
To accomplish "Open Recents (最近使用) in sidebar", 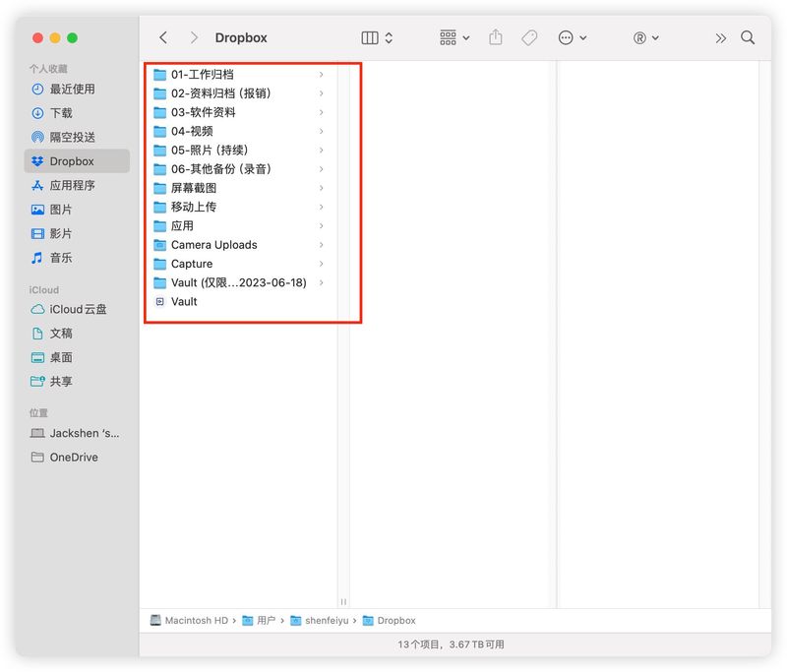I will click(77, 89).
